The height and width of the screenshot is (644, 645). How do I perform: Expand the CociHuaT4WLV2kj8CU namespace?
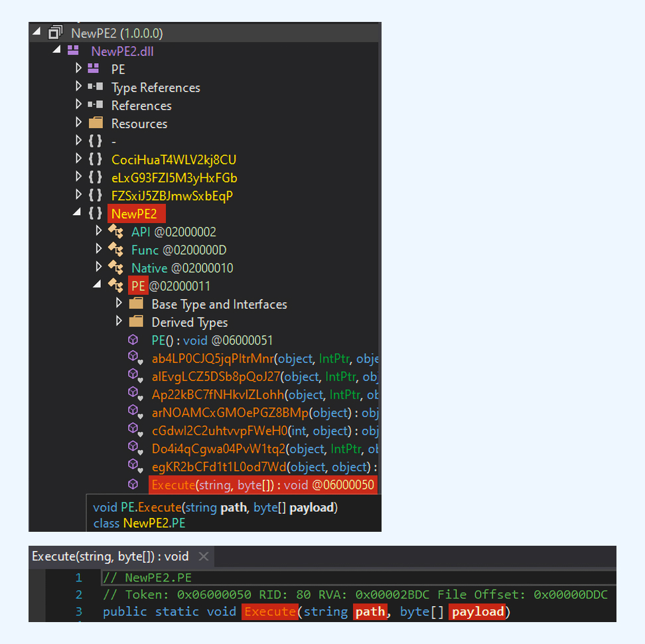(x=78, y=159)
